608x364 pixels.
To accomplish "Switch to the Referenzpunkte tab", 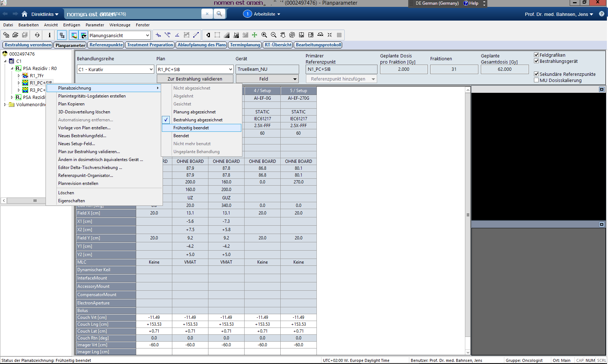I will tap(106, 45).
